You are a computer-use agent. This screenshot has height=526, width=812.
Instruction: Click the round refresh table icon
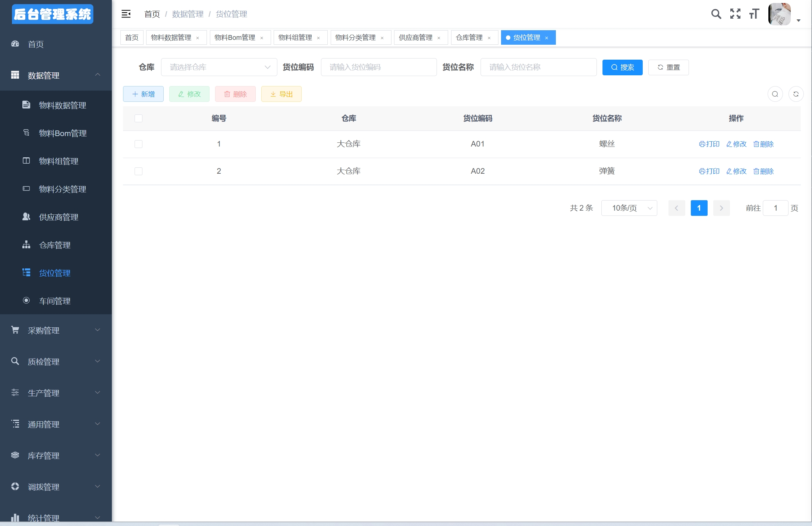click(796, 94)
